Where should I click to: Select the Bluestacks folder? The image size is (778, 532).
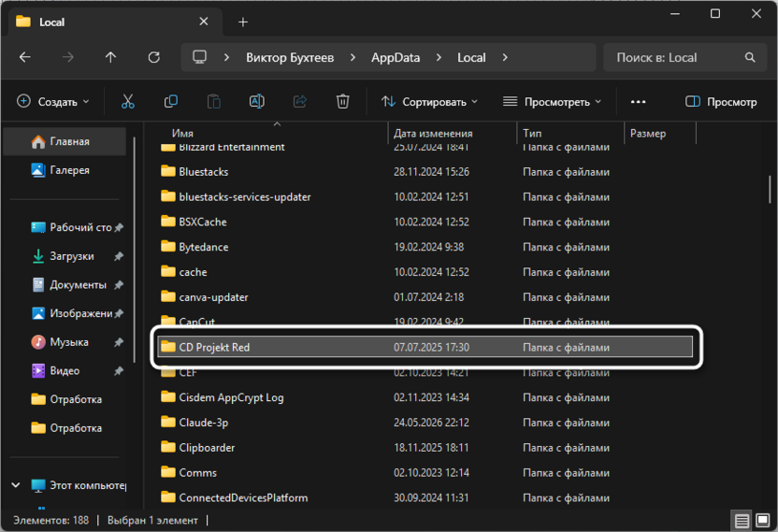[x=425, y=172]
